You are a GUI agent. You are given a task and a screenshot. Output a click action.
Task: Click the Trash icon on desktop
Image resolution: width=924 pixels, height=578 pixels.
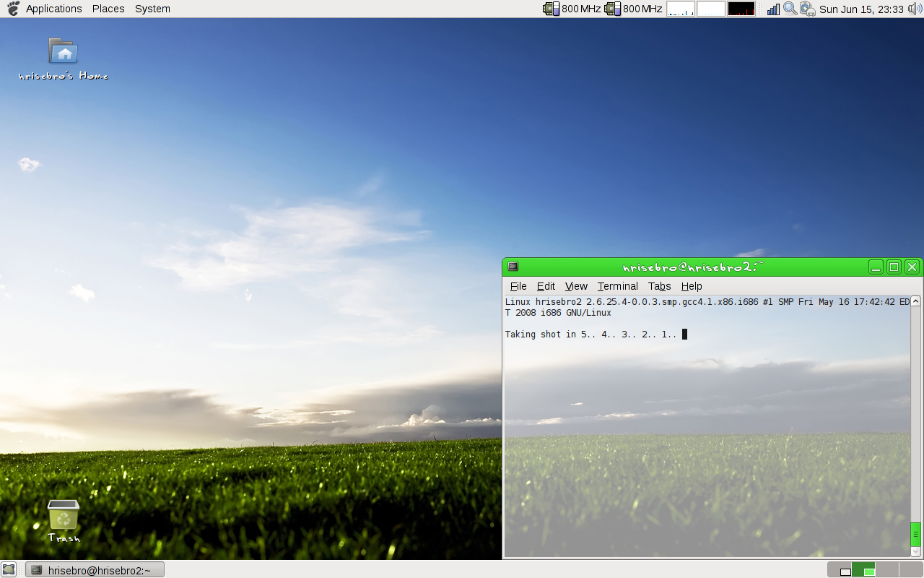click(64, 516)
